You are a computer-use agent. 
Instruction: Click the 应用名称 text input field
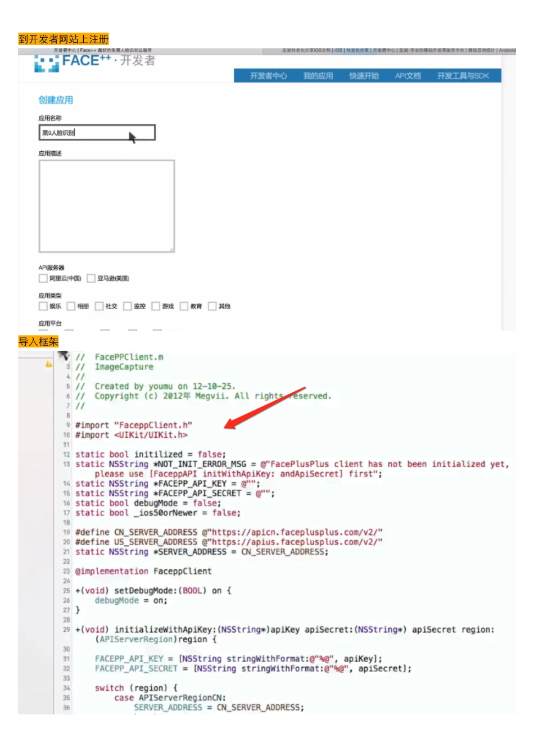pyautogui.click(x=97, y=133)
